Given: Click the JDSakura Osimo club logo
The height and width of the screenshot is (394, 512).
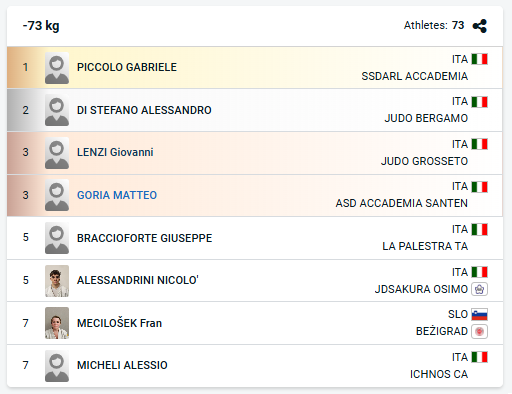Looking at the screenshot, I should (479, 289).
